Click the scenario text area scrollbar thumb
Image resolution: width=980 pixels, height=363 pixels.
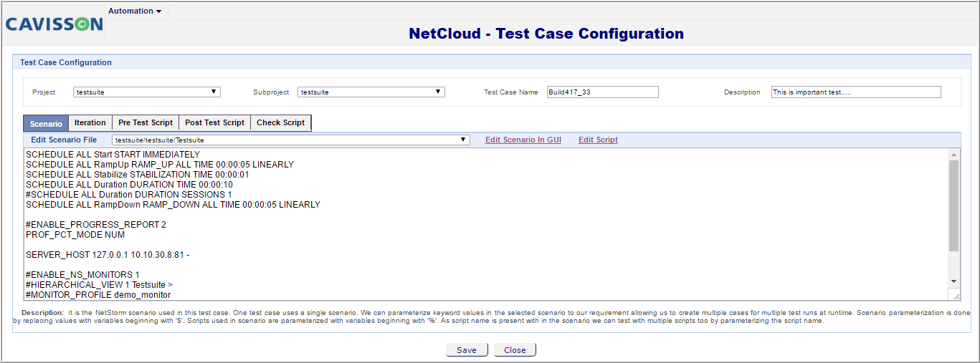953,206
